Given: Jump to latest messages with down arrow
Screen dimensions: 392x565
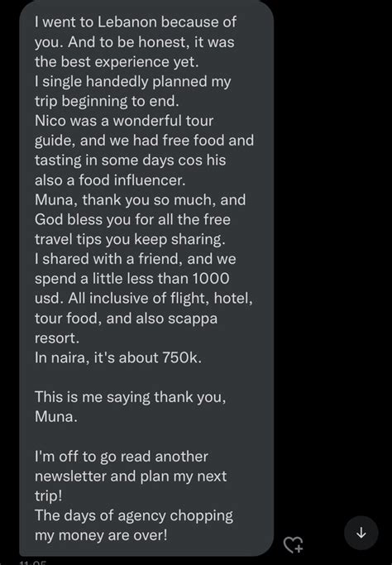Looking at the screenshot, I should pos(361,533).
